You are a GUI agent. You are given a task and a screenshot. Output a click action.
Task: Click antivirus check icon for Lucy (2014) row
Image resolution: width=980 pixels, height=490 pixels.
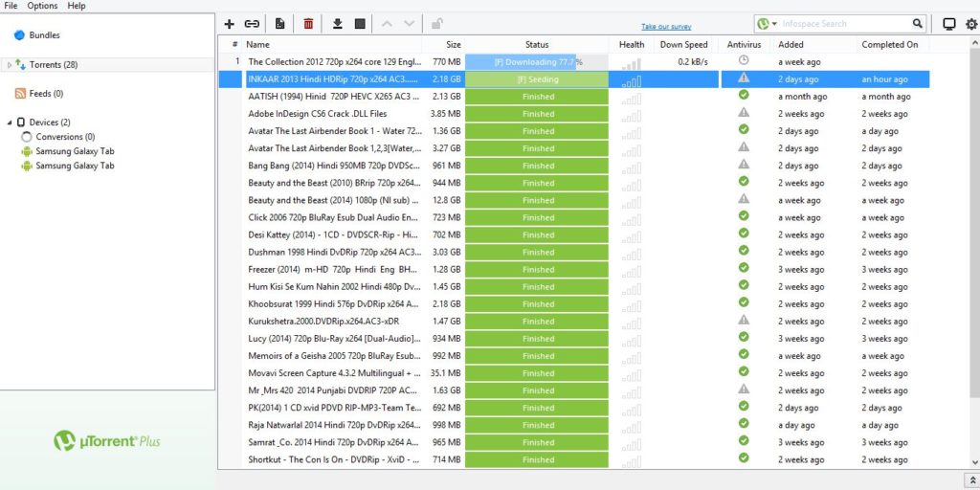coord(743,337)
